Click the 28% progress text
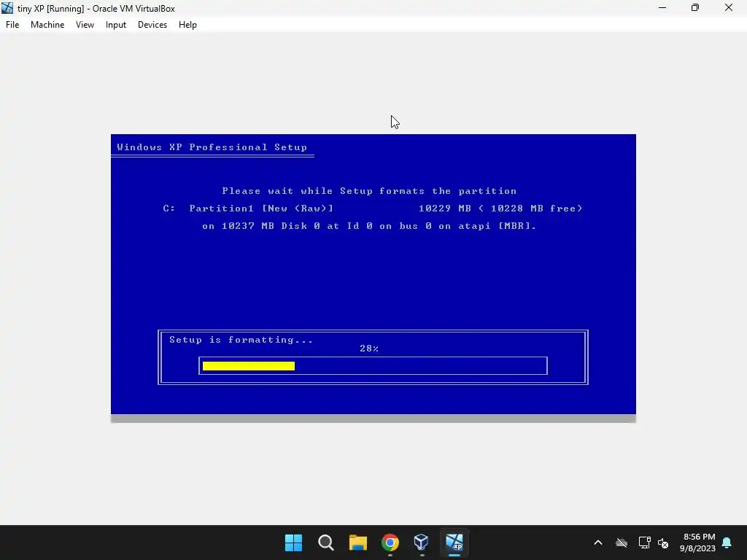This screenshot has height=560, width=747. click(x=369, y=349)
